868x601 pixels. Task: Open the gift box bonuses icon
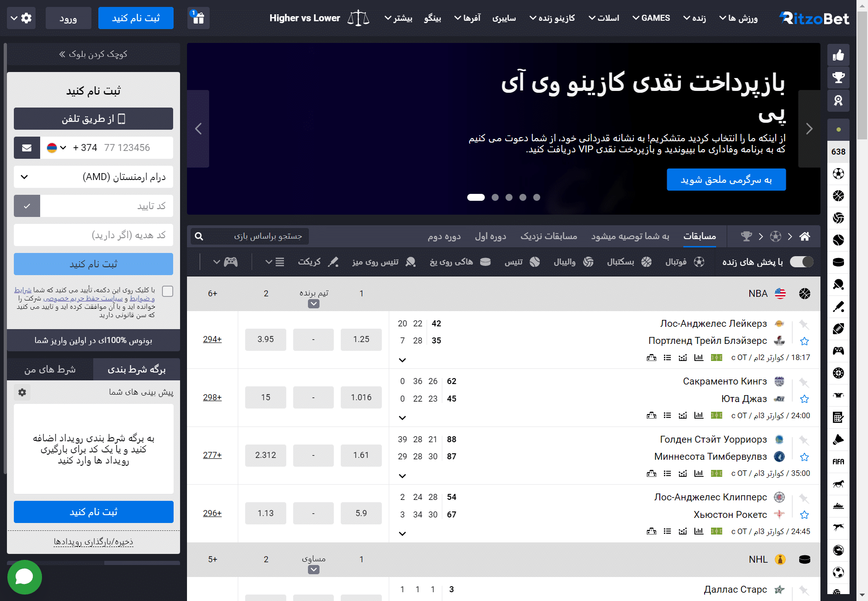199,18
